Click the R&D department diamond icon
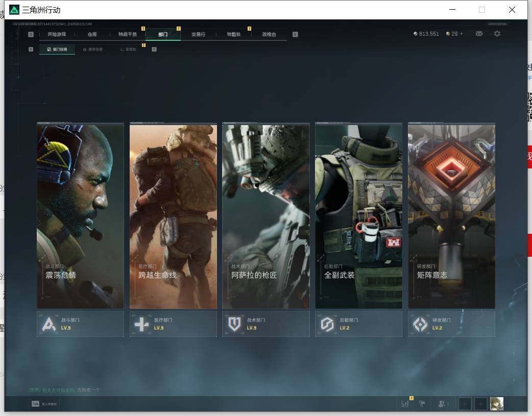Screen dimensions: 532x416 click(420, 324)
